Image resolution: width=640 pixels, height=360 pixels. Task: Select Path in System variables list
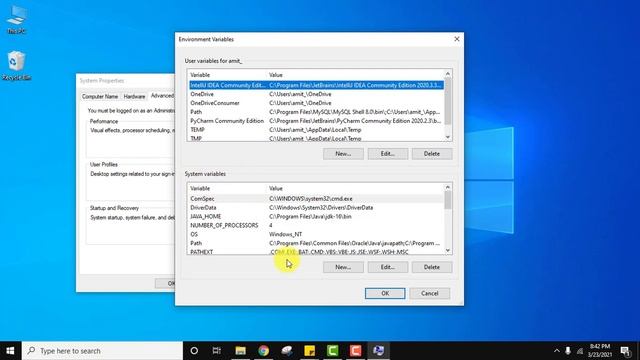coord(316,243)
